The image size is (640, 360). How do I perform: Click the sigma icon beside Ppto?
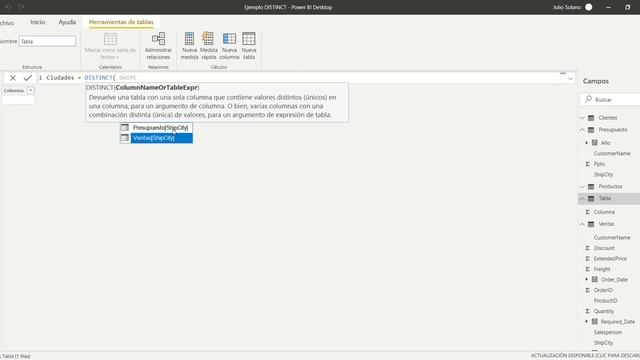tap(587, 164)
